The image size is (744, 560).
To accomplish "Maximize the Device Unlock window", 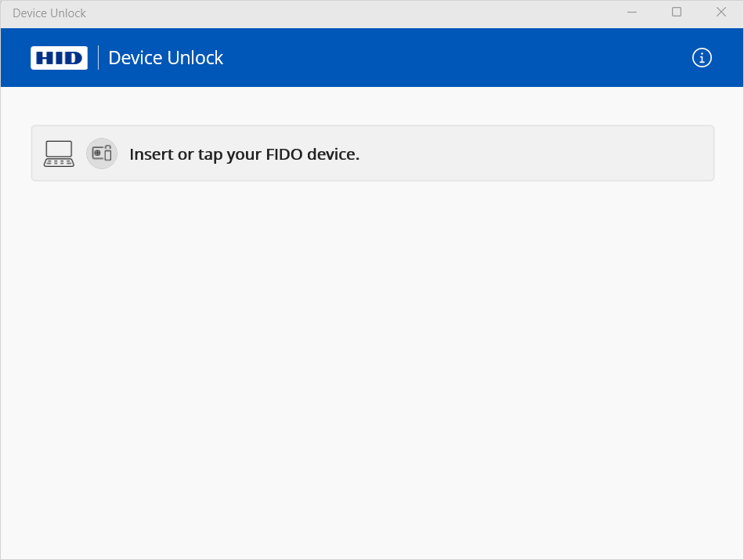I will (x=677, y=13).
